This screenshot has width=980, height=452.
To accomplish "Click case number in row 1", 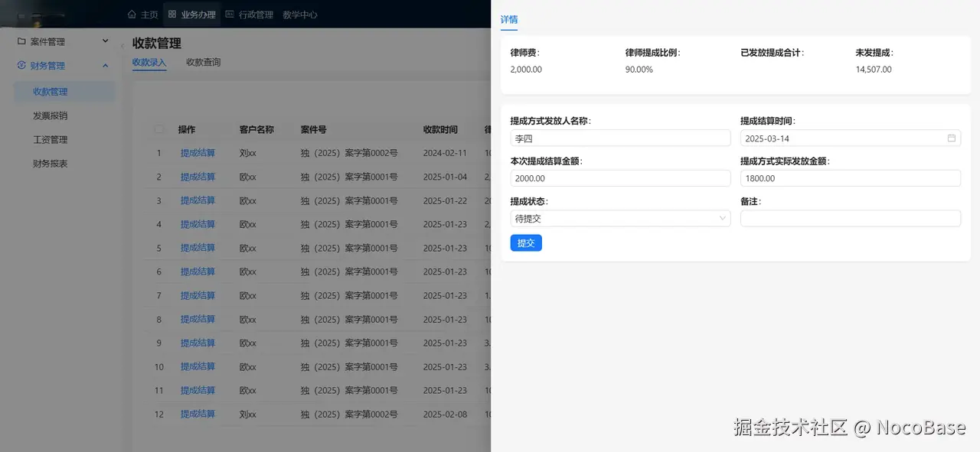I will 349,153.
